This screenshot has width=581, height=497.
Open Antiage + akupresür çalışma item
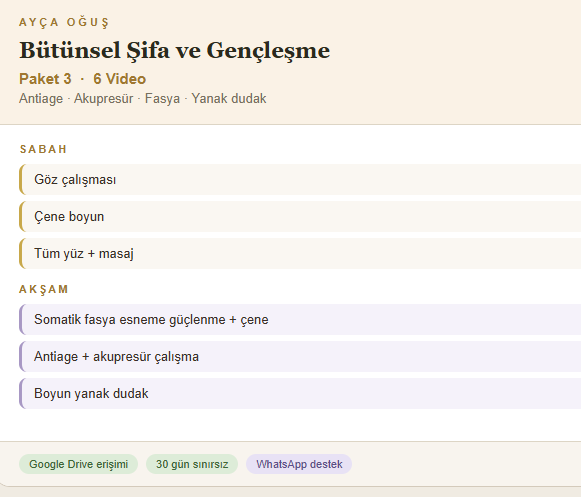pos(300,357)
